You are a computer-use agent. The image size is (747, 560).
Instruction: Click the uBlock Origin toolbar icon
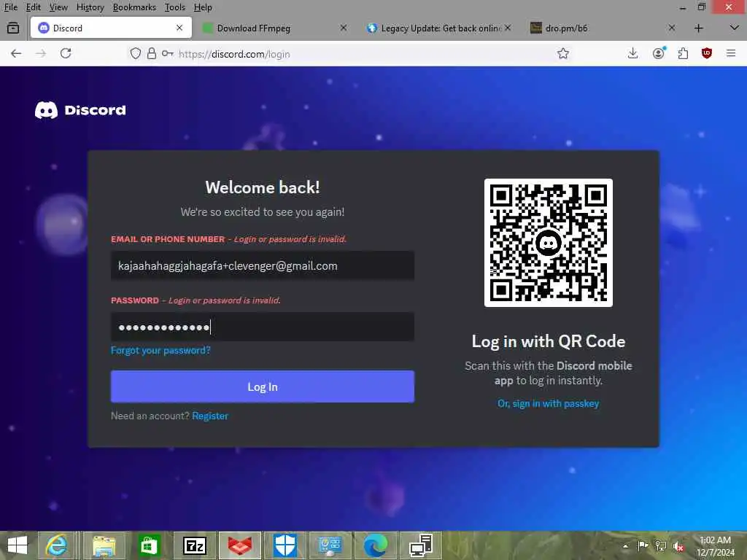pos(707,53)
